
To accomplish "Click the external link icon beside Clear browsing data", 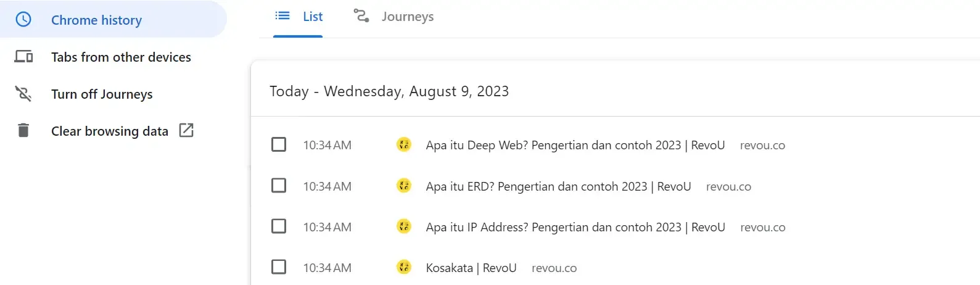I will [186, 130].
